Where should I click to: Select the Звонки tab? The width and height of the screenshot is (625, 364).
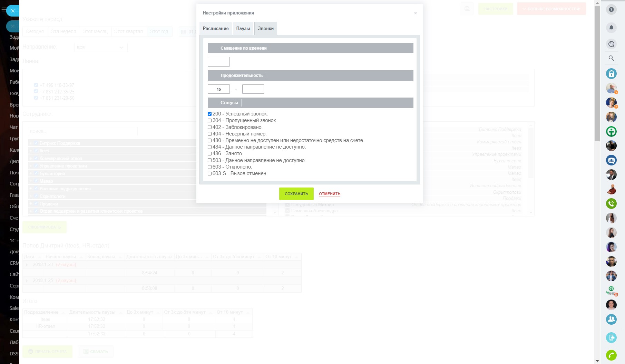coord(266,28)
